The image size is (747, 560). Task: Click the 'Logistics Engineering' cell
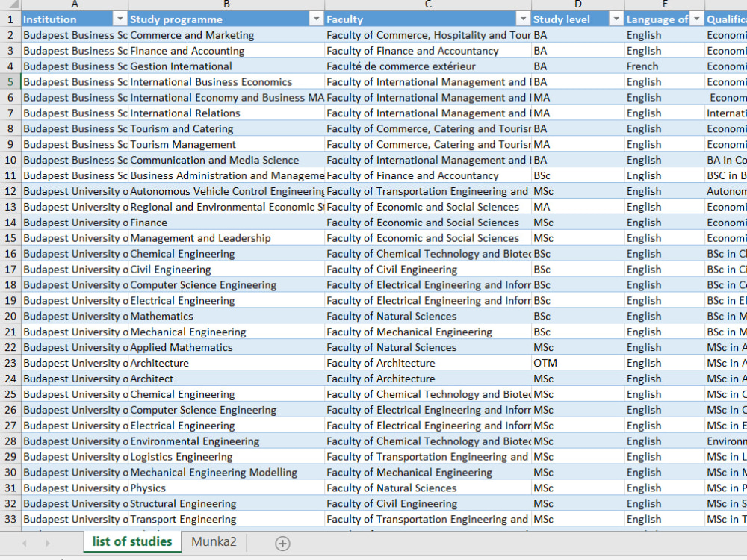coord(226,457)
